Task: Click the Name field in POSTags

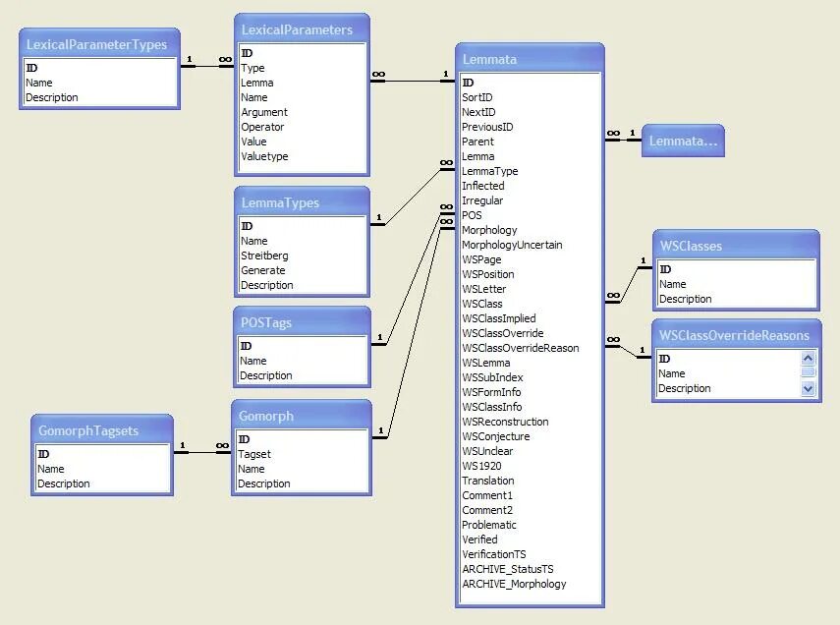Action: click(303, 361)
